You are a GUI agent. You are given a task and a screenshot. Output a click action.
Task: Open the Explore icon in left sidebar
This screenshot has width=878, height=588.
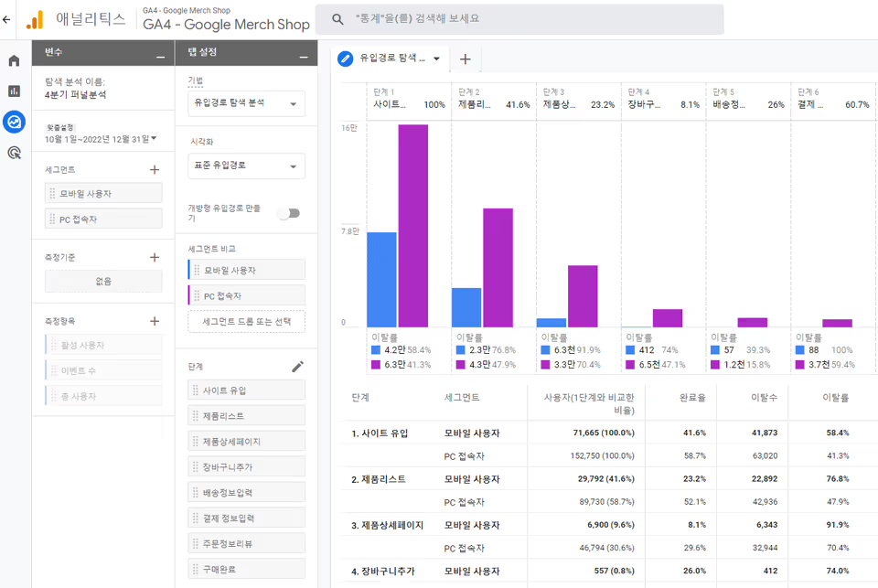click(x=14, y=122)
